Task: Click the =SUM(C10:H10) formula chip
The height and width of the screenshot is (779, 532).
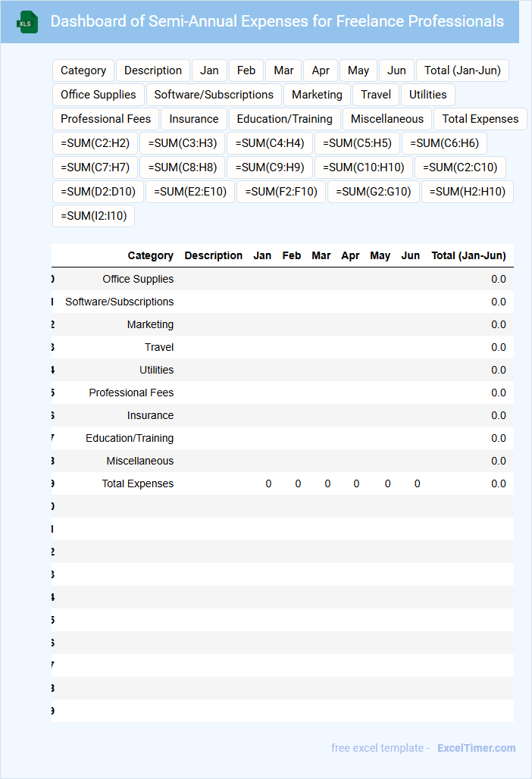Action: (364, 168)
